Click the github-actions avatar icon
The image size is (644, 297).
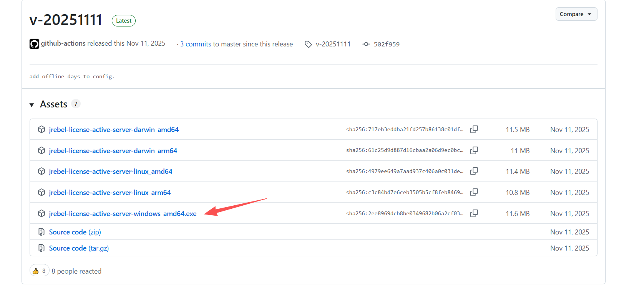tap(34, 44)
